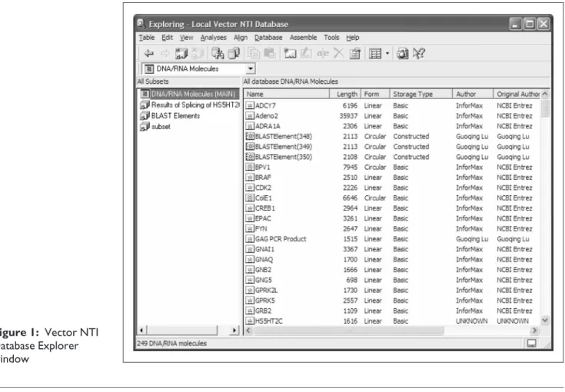Image resolution: width=565 pixels, height=392 pixels.
Task: Click the Camera snapshot toolbar icon
Action: click(403, 54)
